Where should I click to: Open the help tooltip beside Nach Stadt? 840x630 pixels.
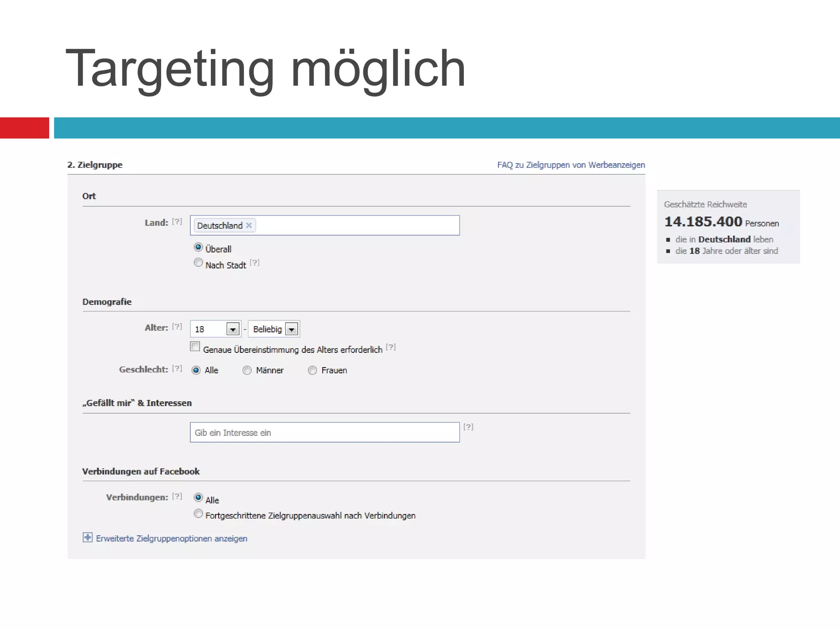coord(255,262)
